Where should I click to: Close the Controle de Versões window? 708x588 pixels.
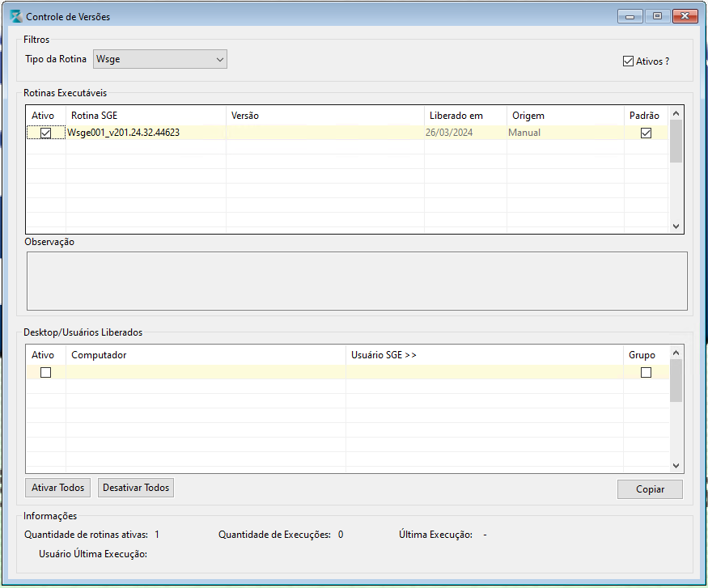[685, 16]
